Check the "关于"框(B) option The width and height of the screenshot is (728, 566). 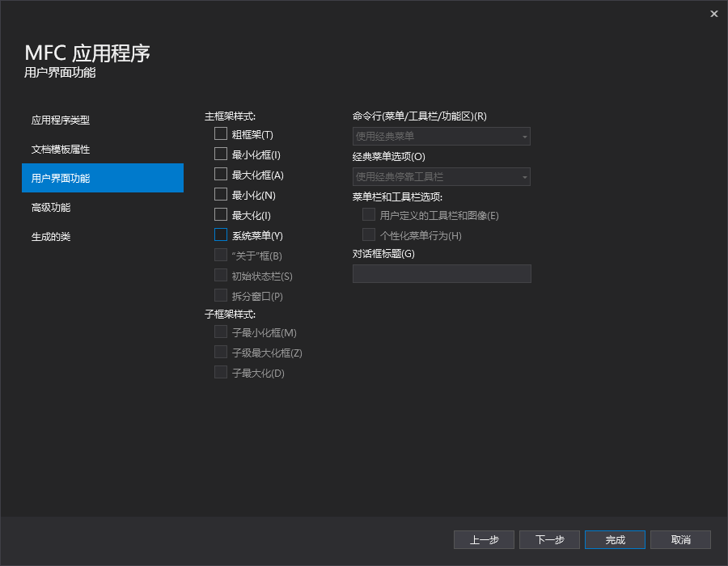click(x=221, y=255)
